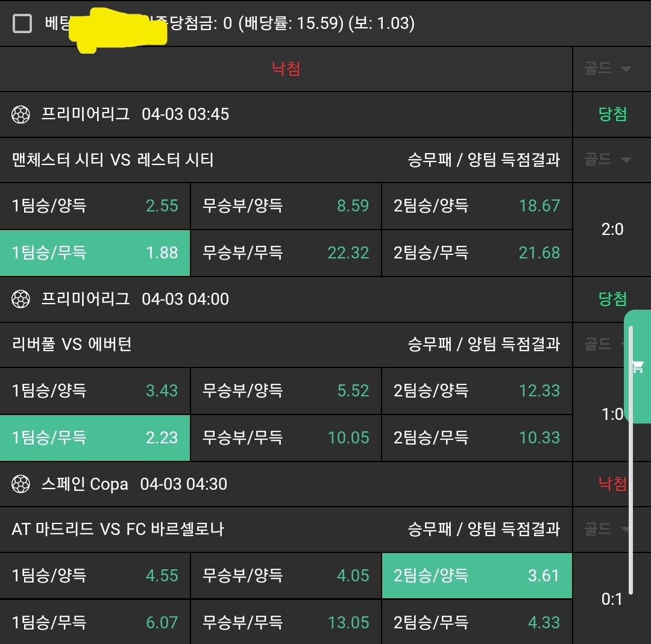Open 골드 dropdown beside 맨체스터 시티 match

tap(608, 160)
